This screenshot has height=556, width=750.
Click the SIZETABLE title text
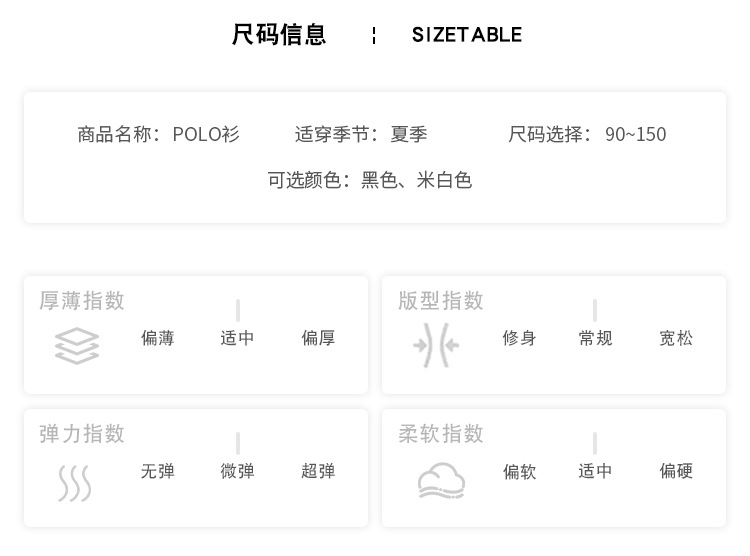click(x=467, y=35)
